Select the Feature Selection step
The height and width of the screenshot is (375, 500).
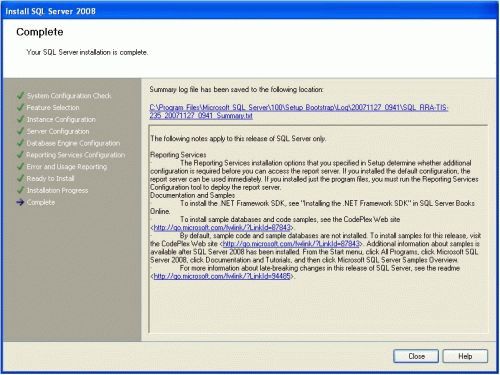53,107
